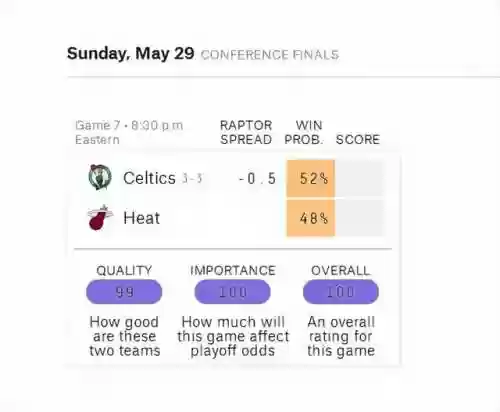Click the Quality 99 rating pill
The height and width of the screenshot is (412, 500).
124,292
